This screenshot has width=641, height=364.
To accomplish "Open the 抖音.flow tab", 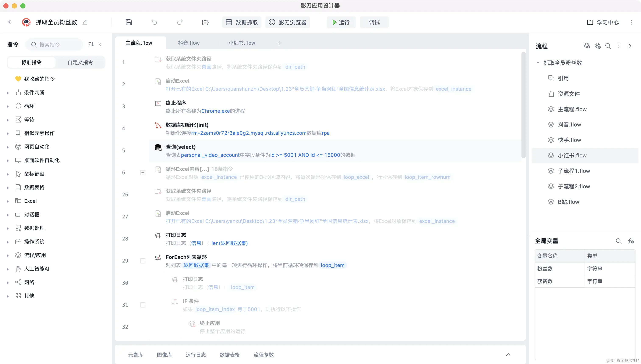I will point(189,43).
